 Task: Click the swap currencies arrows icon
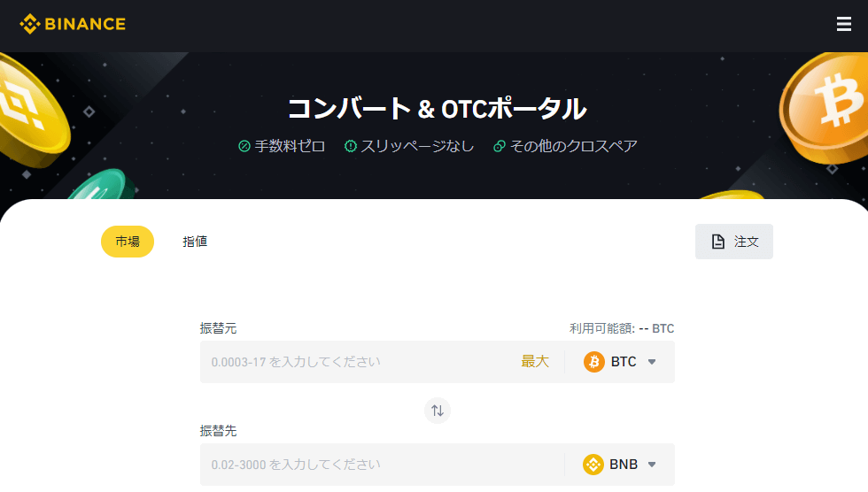pyautogui.click(x=437, y=411)
